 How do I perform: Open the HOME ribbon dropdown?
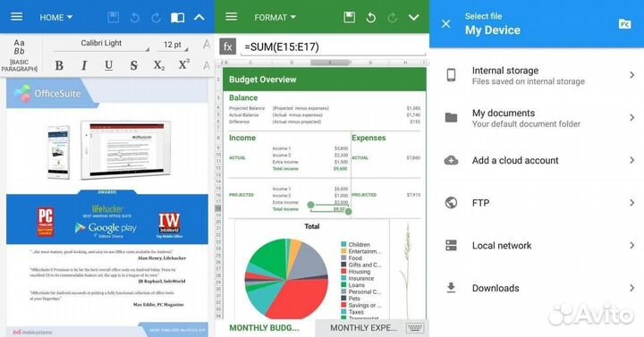55,17
